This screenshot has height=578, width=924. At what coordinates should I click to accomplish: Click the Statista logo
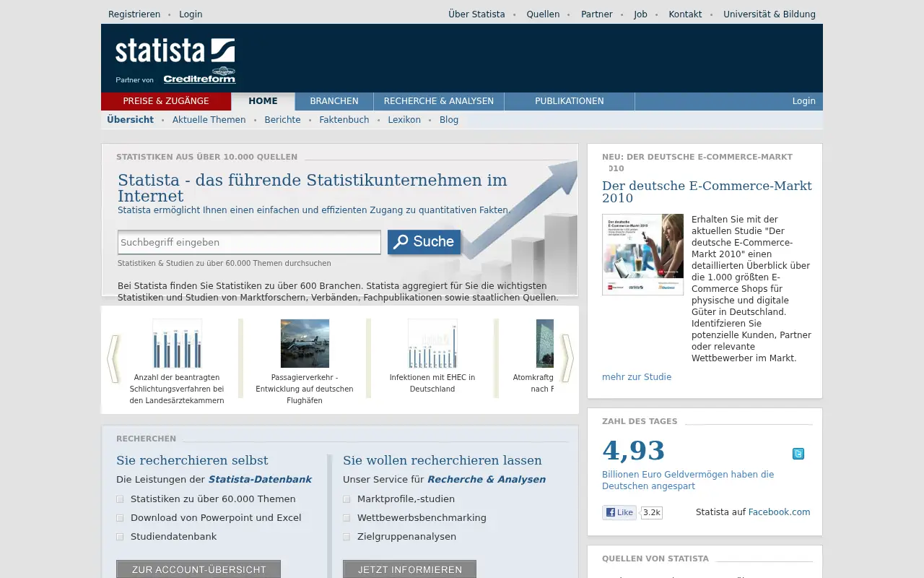pyautogui.click(x=175, y=50)
